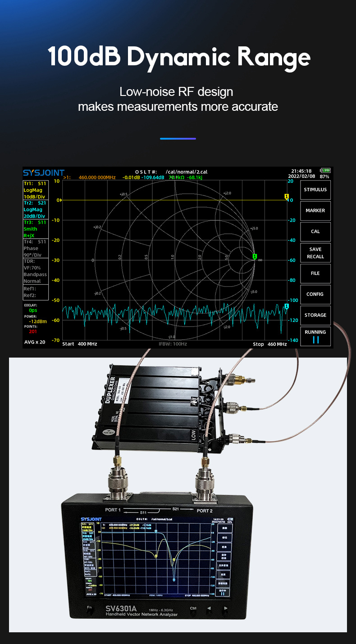
Task: Open the MARKER menu
Action: (x=315, y=210)
